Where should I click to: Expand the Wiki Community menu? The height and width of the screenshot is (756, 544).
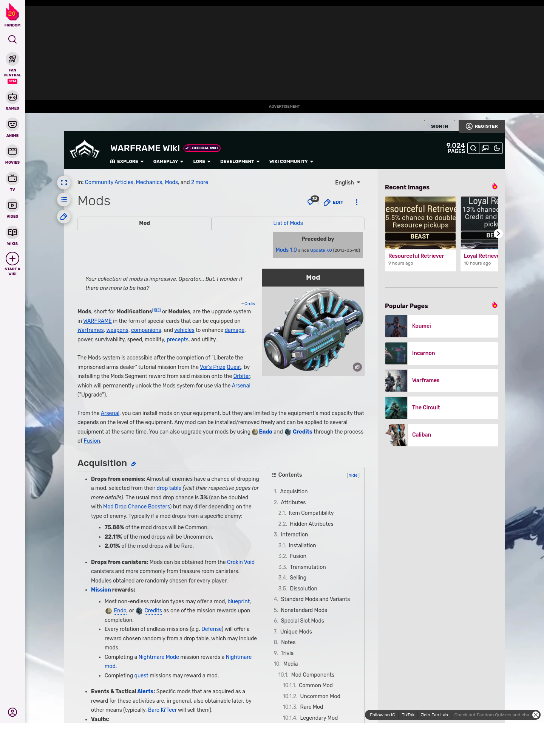(291, 161)
